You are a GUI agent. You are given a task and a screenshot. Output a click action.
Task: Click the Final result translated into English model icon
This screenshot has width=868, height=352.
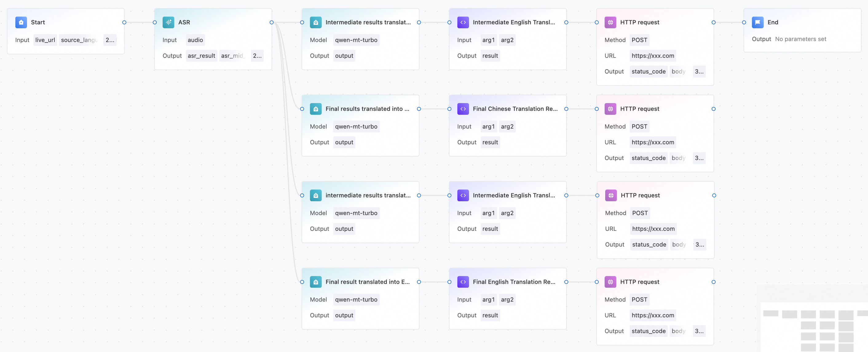[x=315, y=282]
